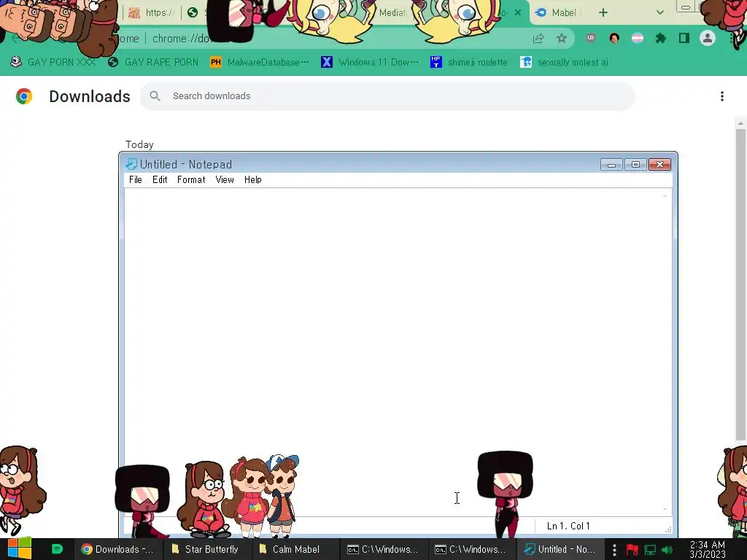Maximize the Untitled Notepad window
Screen dimensions: 747x560
[x=635, y=165]
